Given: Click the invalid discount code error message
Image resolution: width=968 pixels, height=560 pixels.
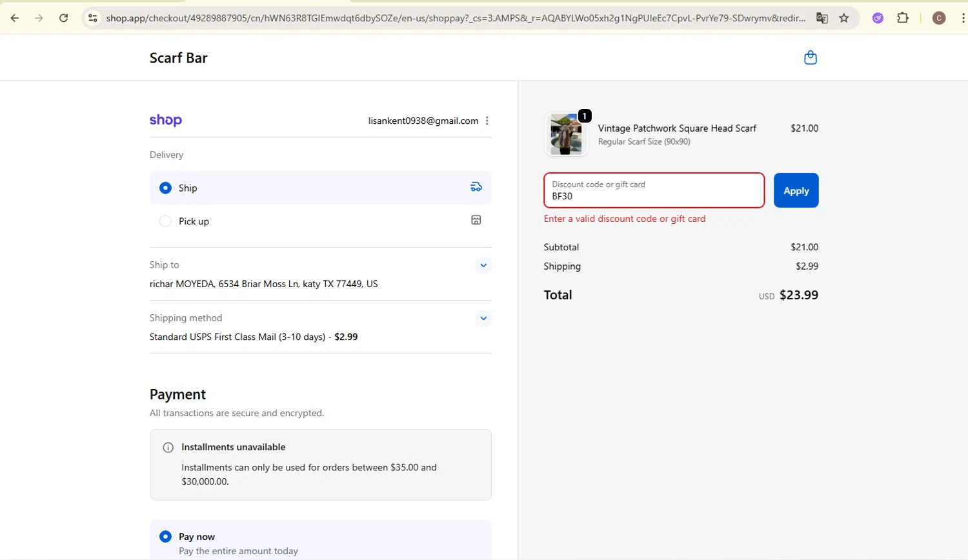Looking at the screenshot, I should (x=625, y=219).
